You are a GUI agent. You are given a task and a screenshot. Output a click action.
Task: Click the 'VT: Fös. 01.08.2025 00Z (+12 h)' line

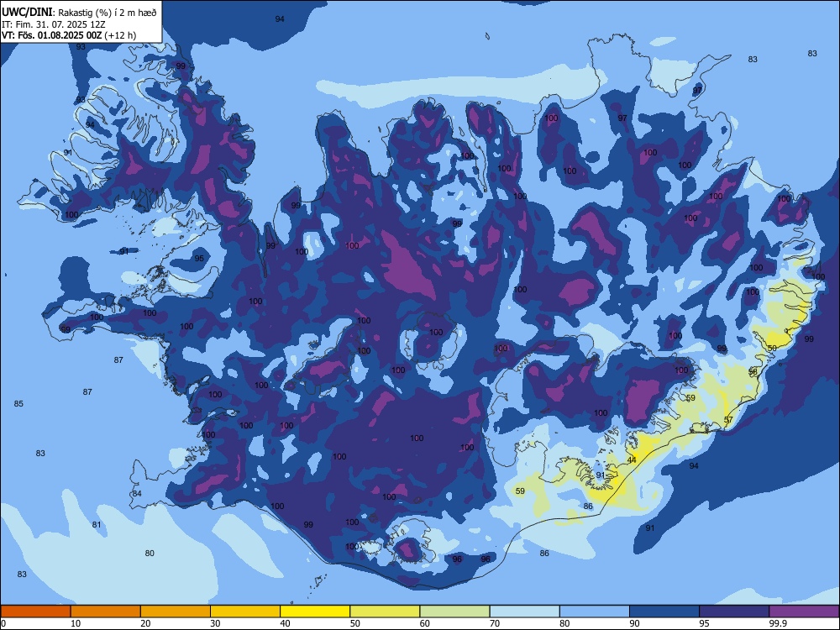click(x=69, y=35)
